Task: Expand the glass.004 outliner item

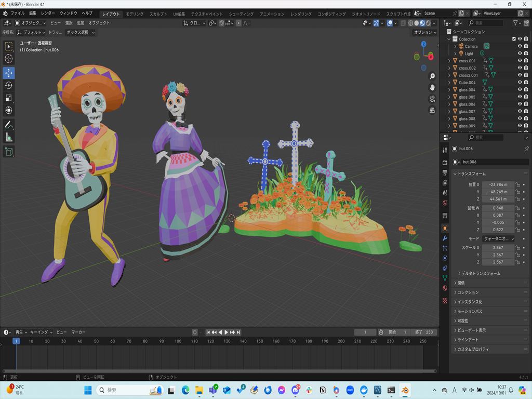Action: 449,90
